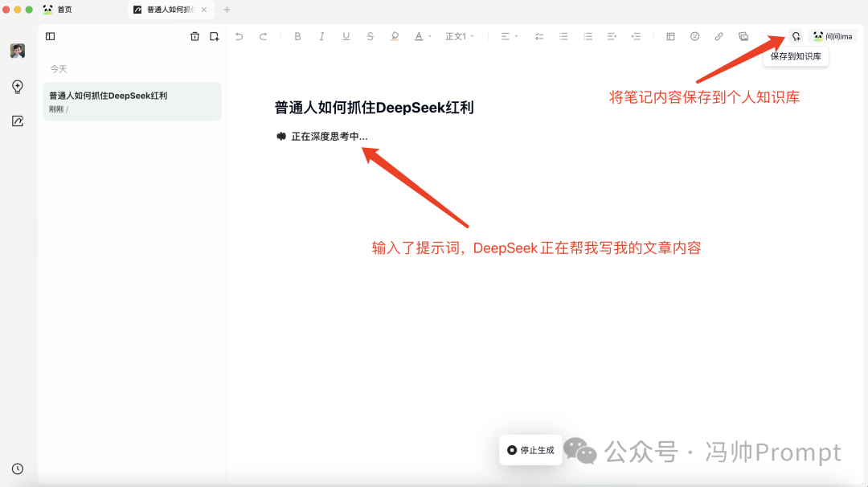This screenshot has width=868, height=487.
Task: Add a new tab with plus
Action: [x=227, y=10]
